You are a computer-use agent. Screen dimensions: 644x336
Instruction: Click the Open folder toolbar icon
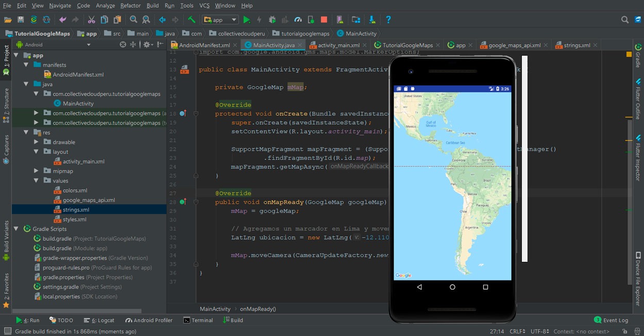tap(8, 20)
